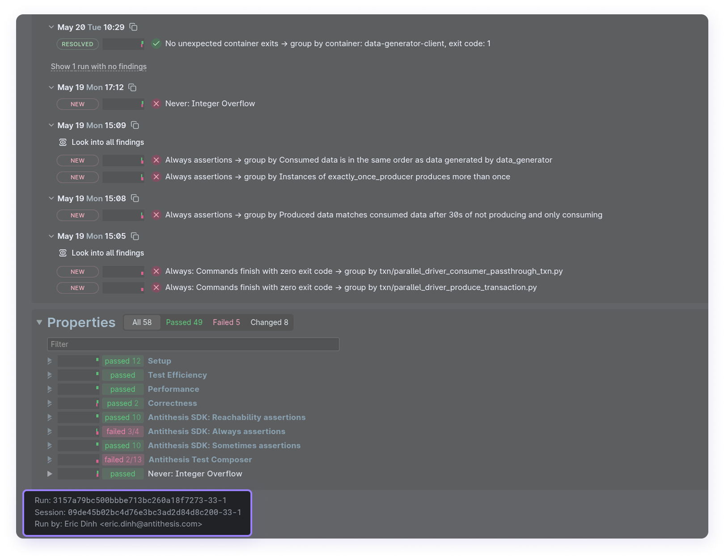This screenshot has width=728, height=560.
Task: Collapse the May 20 Tue 10:29 run group
Action: pos(51,27)
